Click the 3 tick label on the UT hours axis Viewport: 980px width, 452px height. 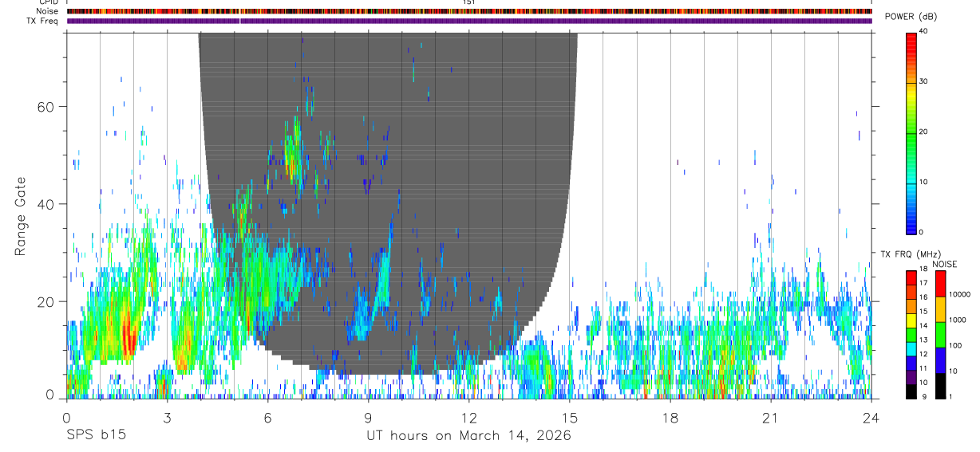coord(167,419)
